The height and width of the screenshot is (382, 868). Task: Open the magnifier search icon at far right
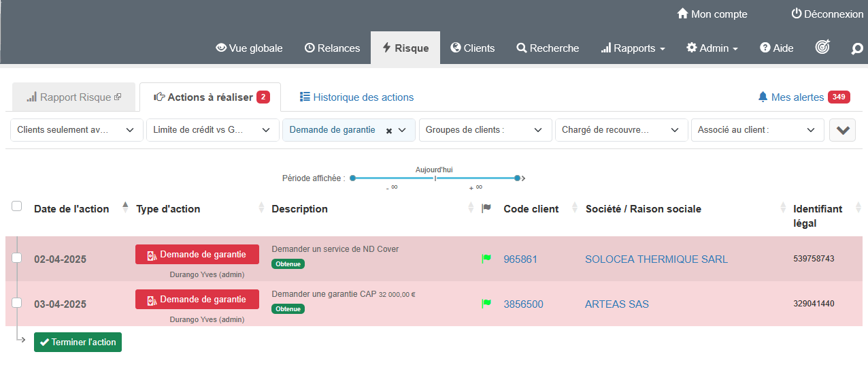(857, 48)
